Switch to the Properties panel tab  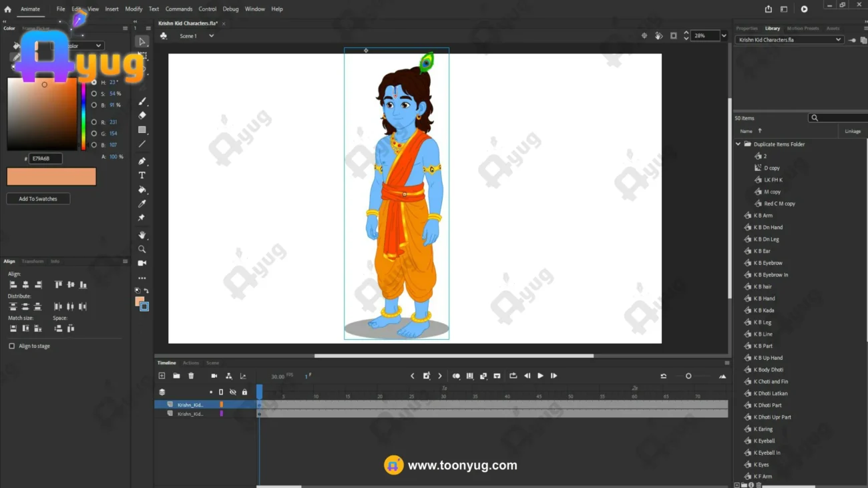746,29
